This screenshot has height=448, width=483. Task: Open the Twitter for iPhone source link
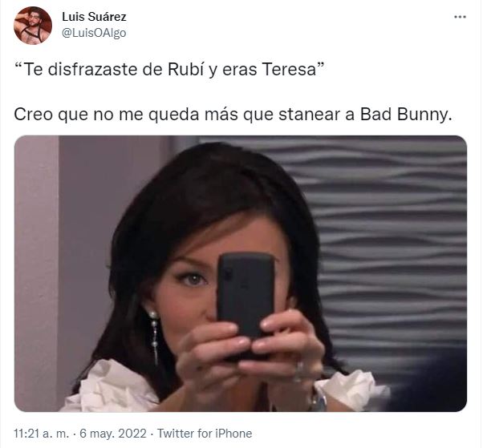point(205,434)
